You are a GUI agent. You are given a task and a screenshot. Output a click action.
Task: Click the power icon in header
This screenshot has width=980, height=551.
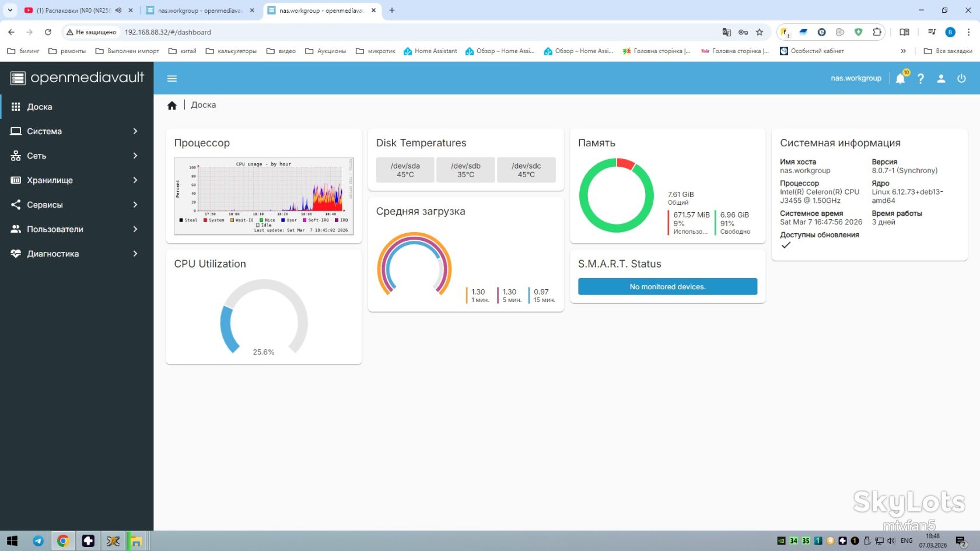961,78
